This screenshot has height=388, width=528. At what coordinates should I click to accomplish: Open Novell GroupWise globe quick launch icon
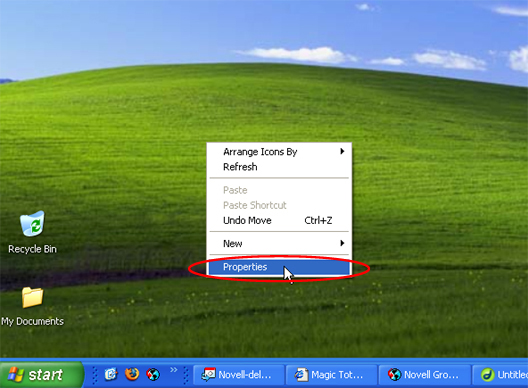(x=153, y=374)
